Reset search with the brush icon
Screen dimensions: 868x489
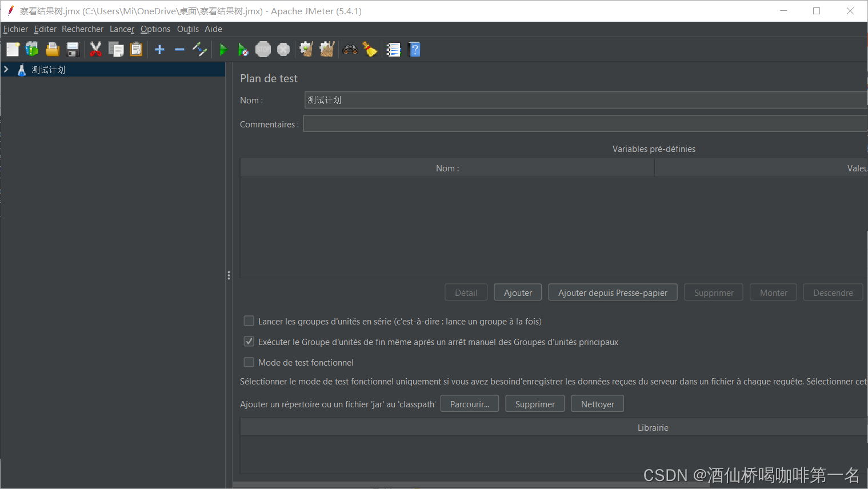pyautogui.click(x=370, y=50)
